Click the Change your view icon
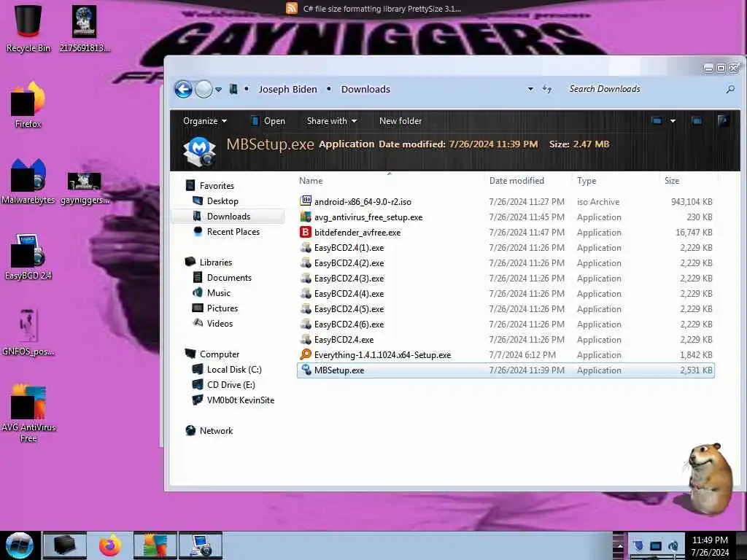 pos(657,121)
